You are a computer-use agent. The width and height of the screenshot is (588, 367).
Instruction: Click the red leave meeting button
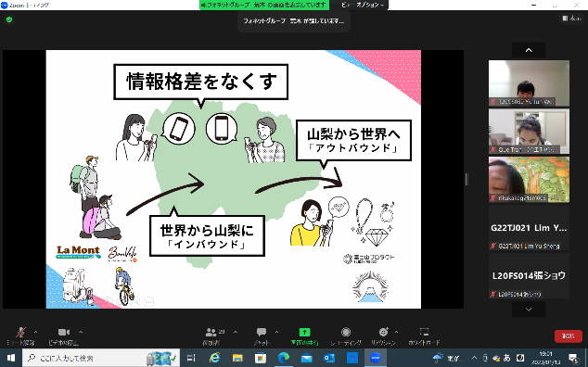tap(569, 335)
